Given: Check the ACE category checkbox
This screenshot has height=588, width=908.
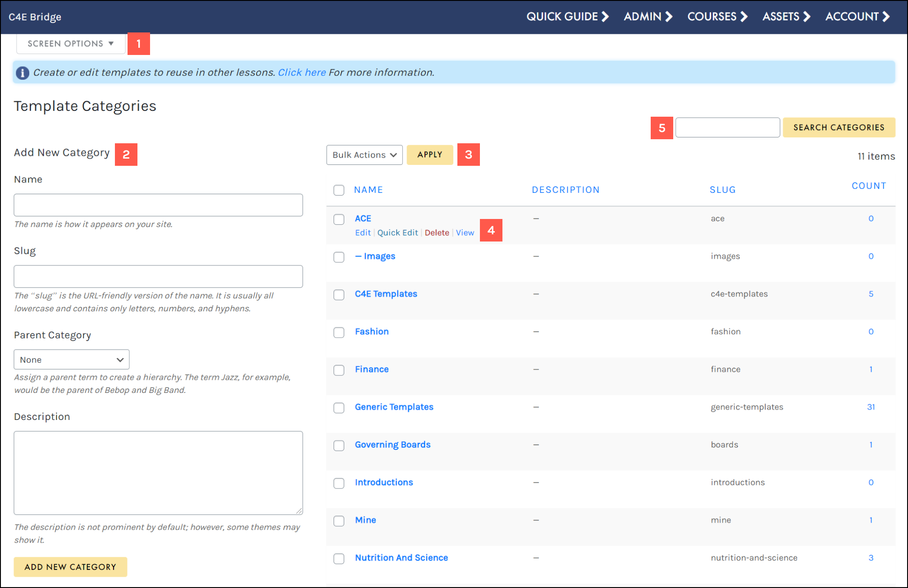Looking at the screenshot, I should point(339,219).
